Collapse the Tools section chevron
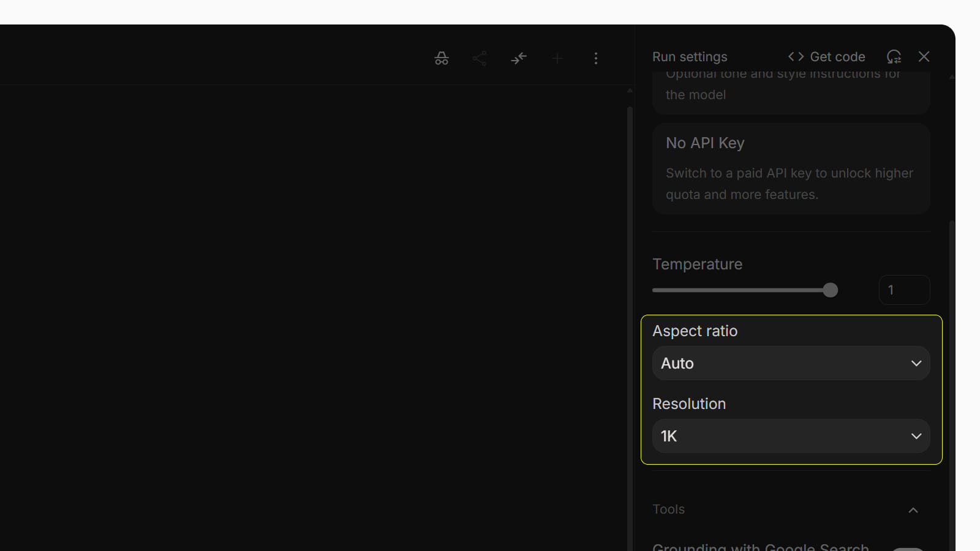The width and height of the screenshot is (980, 551). coord(913,510)
